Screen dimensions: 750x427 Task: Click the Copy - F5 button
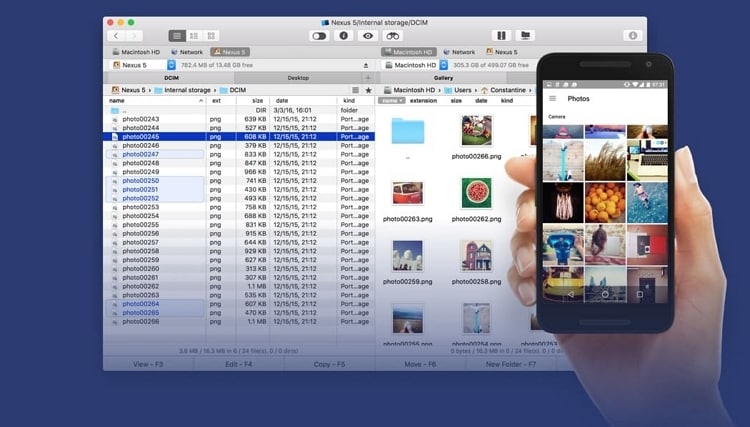pyautogui.click(x=330, y=364)
